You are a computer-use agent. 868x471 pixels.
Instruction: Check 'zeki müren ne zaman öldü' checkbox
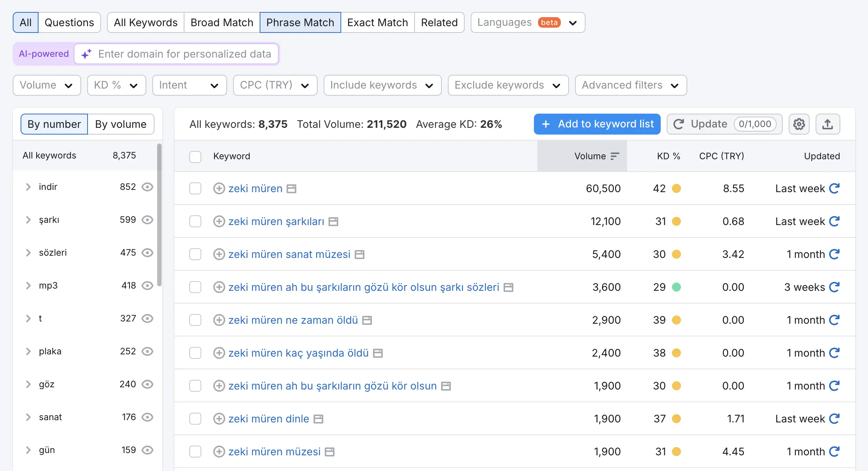coord(195,320)
